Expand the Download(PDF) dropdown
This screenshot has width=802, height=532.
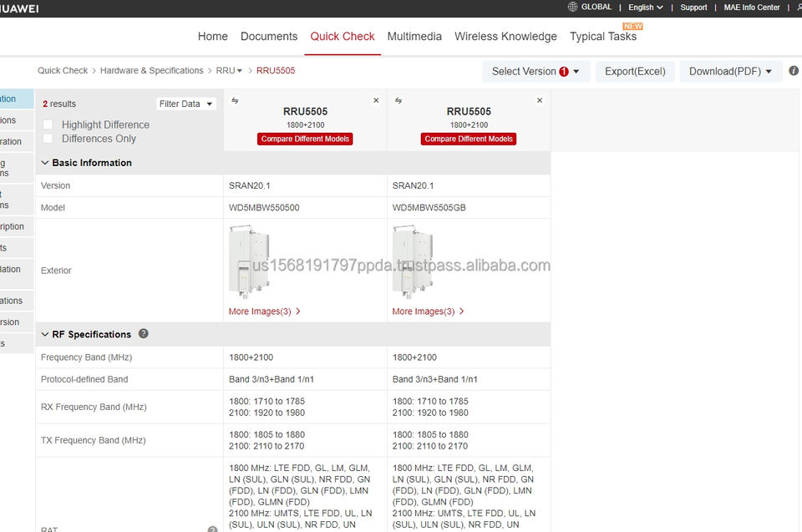(x=730, y=71)
